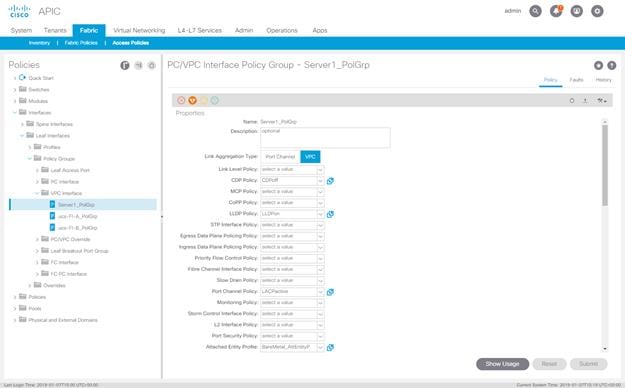Open linked LLDP Policy via blue icon

click(330, 215)
